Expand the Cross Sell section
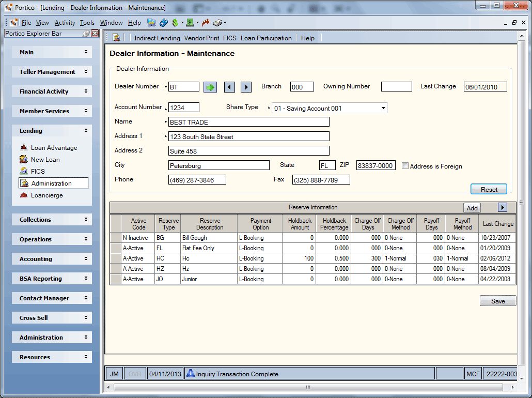This screenshot has width=532, height=398. [x=86, y=317]
